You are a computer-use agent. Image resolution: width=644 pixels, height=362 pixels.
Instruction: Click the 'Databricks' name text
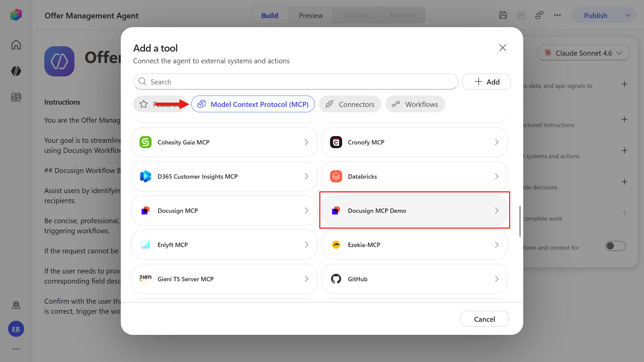point(362,176)
